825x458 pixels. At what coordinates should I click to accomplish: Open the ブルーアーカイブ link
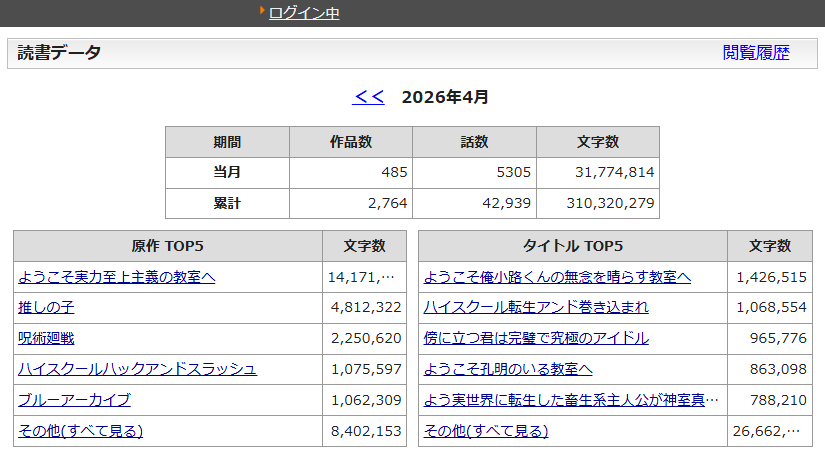tap(74, 400)
